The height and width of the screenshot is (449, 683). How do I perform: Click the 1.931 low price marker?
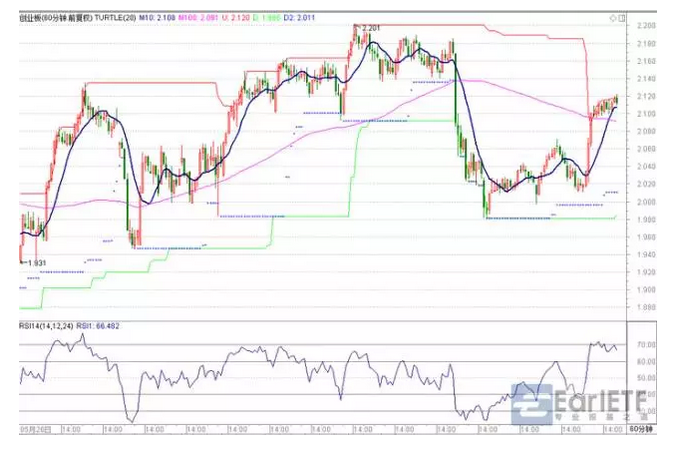click(36, 262)
